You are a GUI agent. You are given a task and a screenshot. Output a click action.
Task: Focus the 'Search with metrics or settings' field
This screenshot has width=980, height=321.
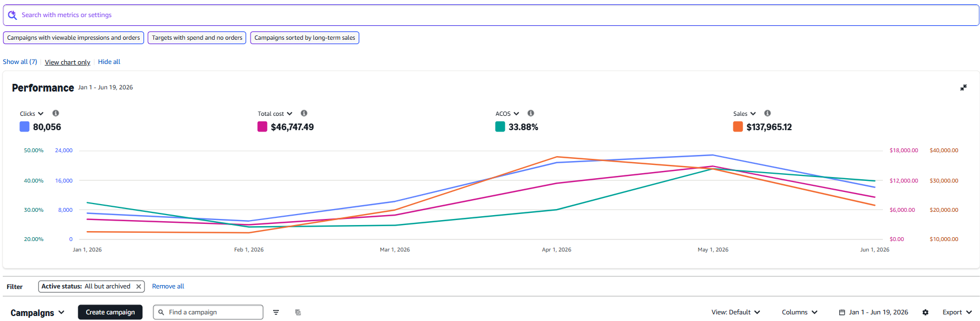pos(491,15)
